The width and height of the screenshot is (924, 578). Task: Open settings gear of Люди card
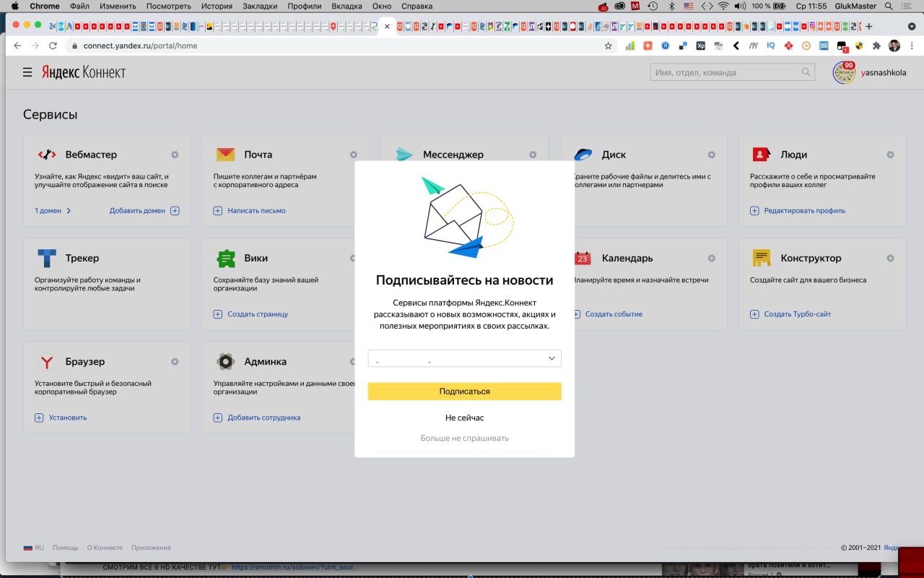890,155
